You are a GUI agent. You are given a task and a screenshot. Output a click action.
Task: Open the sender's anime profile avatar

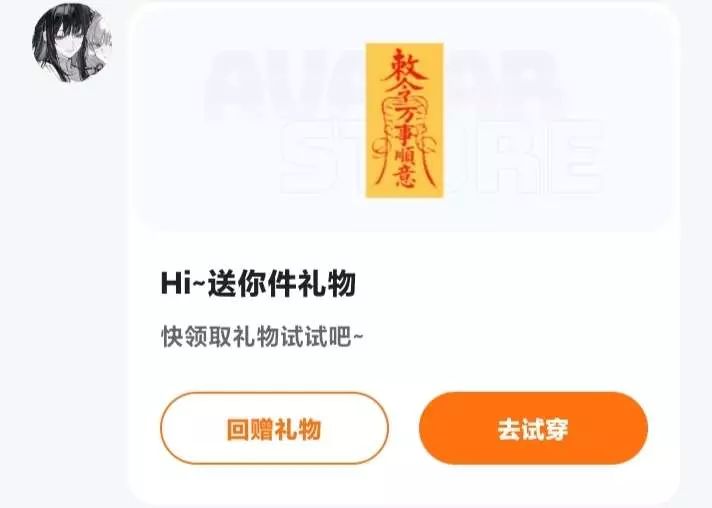click(x=72, y=42)
